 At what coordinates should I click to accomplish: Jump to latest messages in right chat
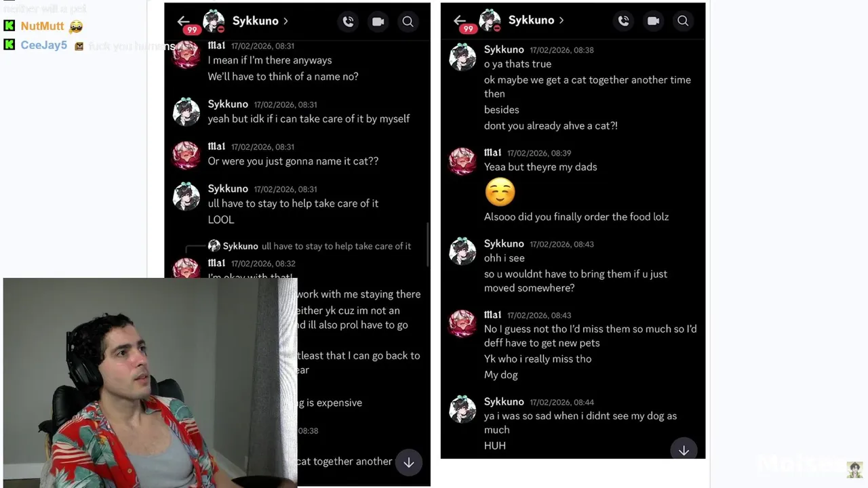(684, 450)
